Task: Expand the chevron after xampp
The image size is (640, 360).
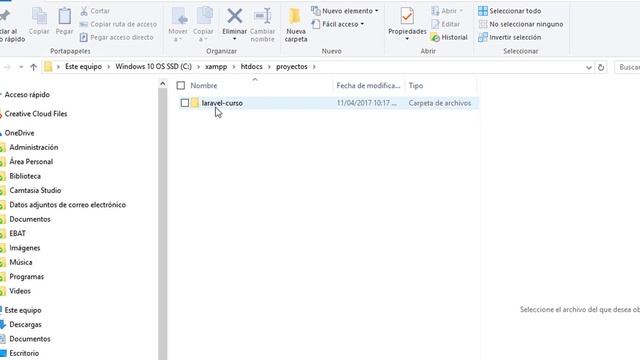Action: (234, 67)
